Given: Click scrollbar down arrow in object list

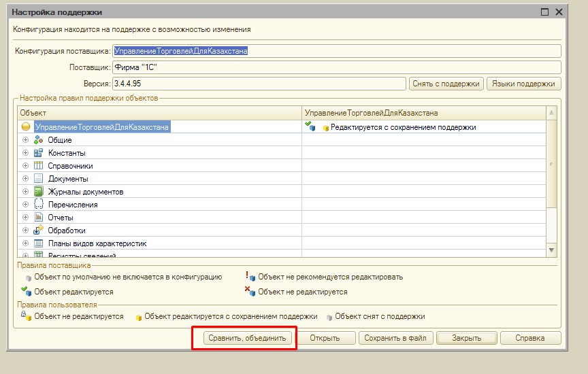Looking at the screenshot, I should tap(551, 250).
